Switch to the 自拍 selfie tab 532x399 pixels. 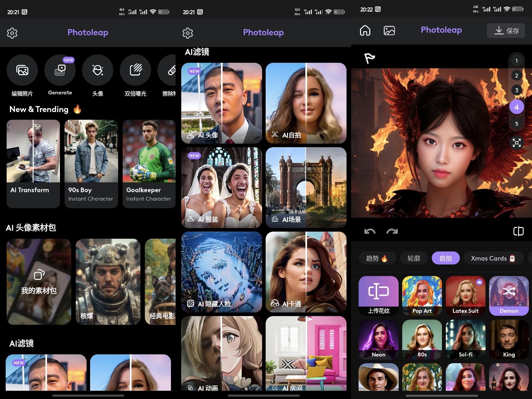tap(446, 258)
